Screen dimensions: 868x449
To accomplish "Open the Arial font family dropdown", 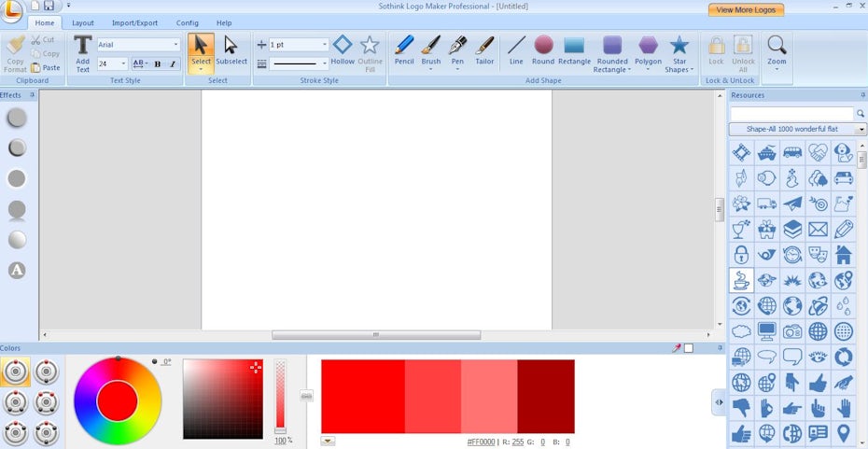I will [175, 45].
